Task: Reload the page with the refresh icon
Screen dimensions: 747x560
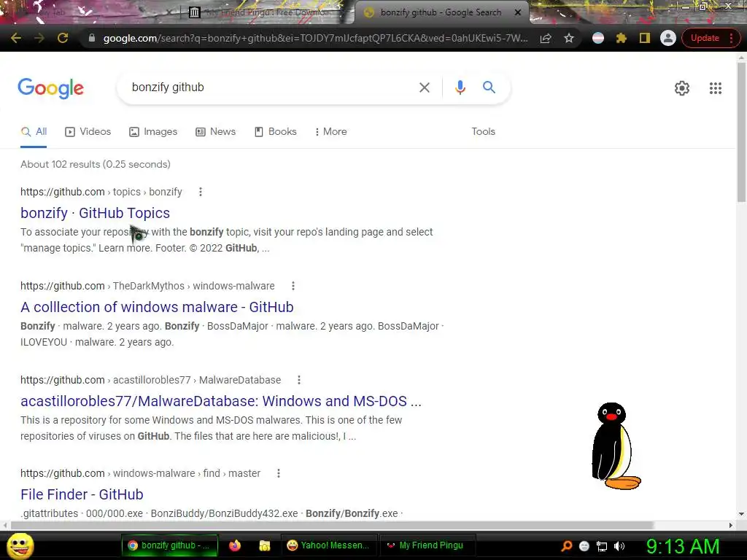Action: [x=63, y=38]
